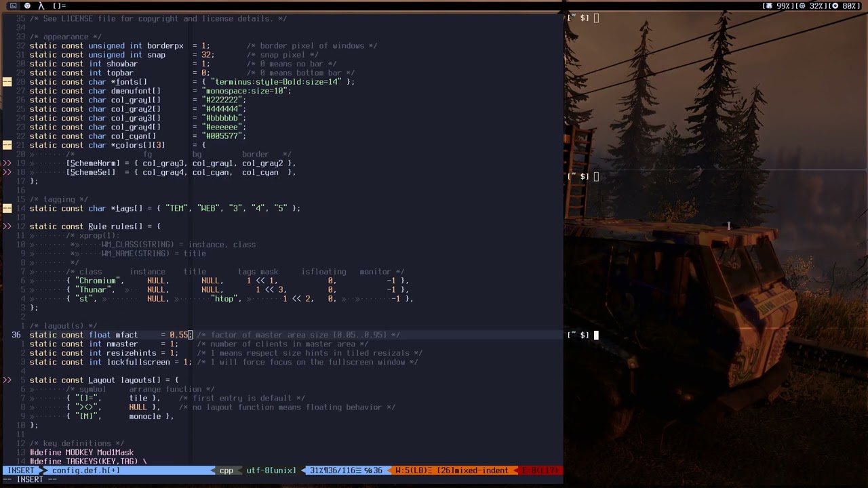Click the config.def.h[+] filename in statusline
Image resolution: width=868 pixels, height=488 pixels.
pyautogui.click(x=86, y=470)
